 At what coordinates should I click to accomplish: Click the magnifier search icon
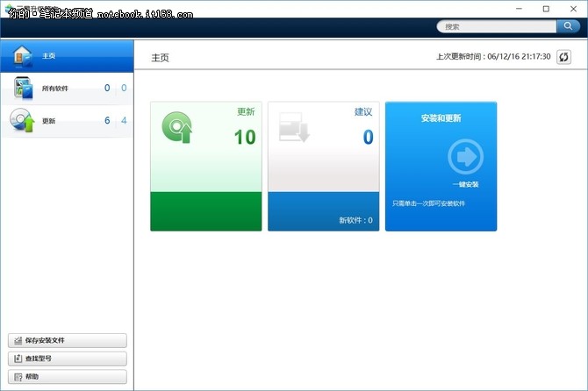click(x=568, y=26)
